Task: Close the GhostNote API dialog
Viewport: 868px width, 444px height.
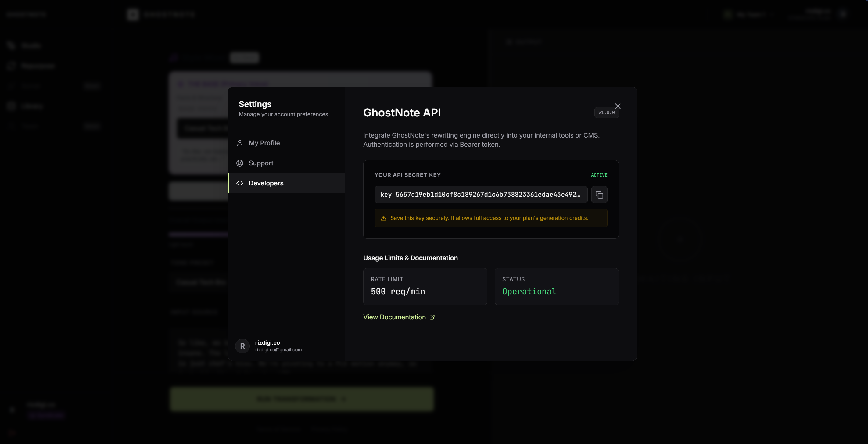Action: (x=618, y=106)
